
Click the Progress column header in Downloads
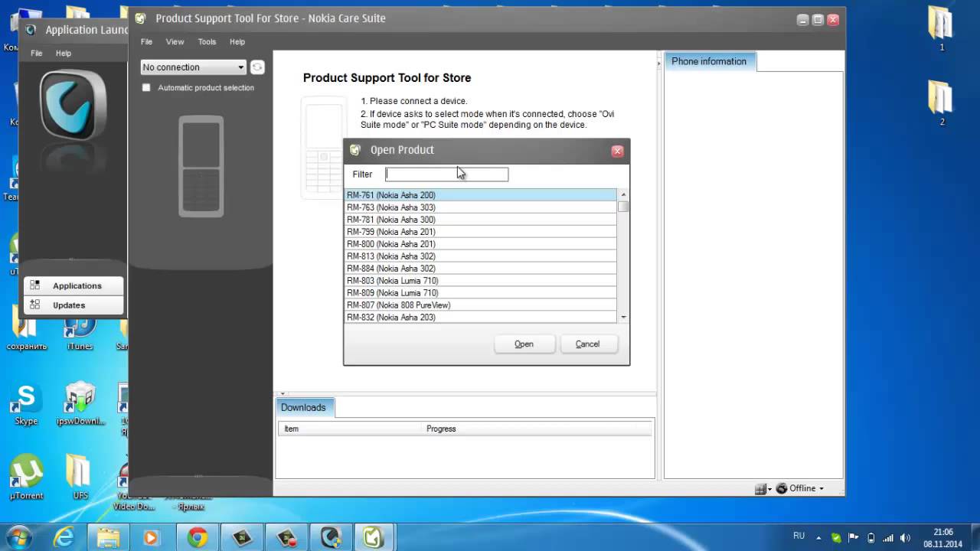[536, 429]
